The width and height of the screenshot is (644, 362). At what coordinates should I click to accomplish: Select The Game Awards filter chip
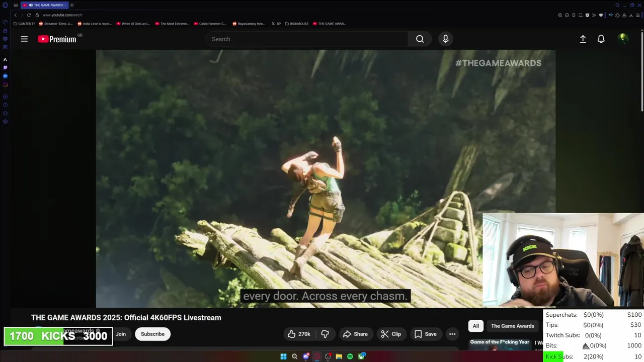512,326
